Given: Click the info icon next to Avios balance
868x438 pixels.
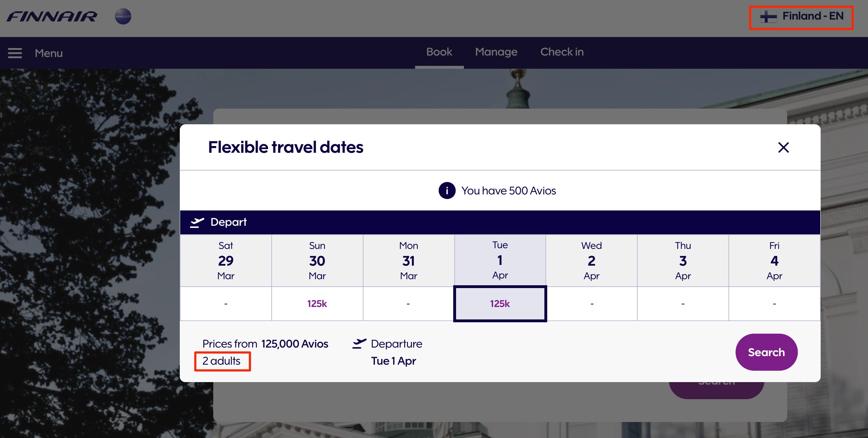Looking at the screenshot, I should 447,191.
